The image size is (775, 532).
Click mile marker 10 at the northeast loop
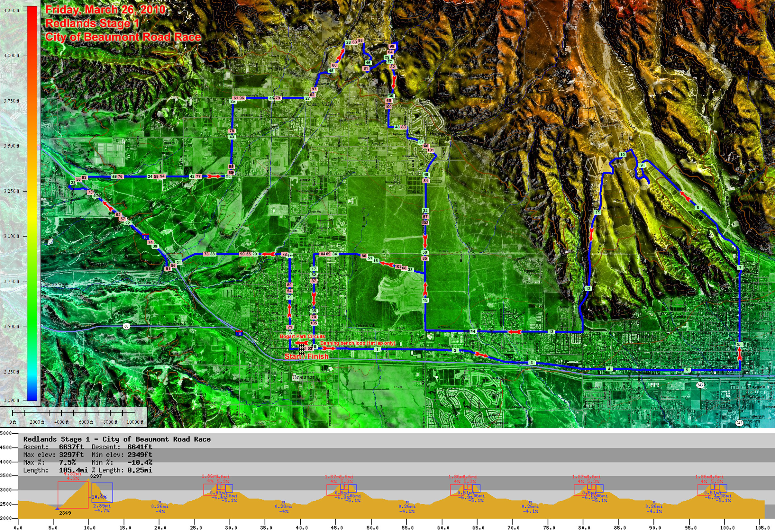622,155
